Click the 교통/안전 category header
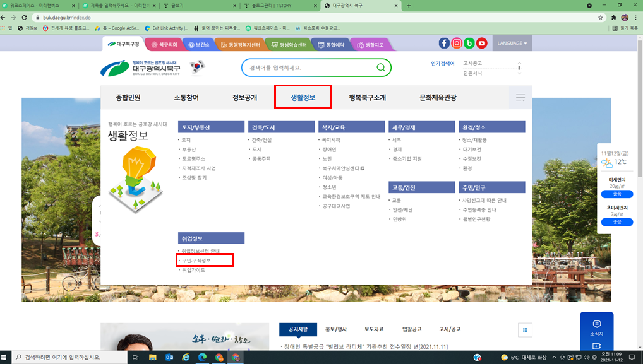 tap(421, 187)
